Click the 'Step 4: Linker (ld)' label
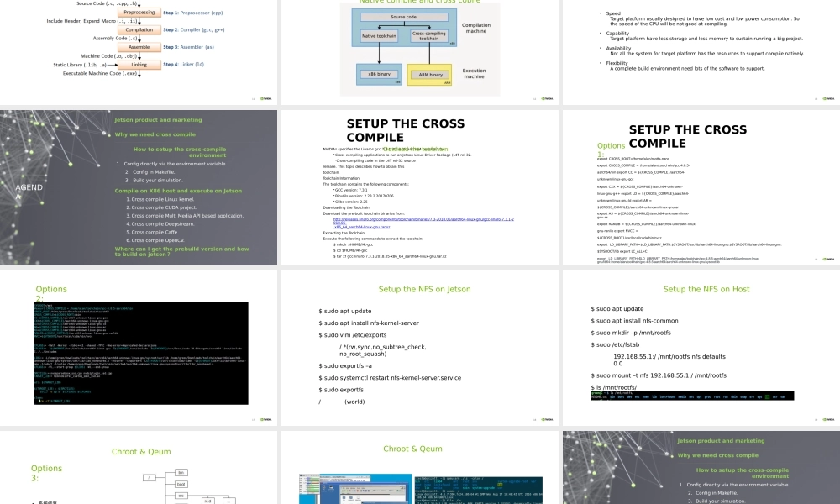 183,65
